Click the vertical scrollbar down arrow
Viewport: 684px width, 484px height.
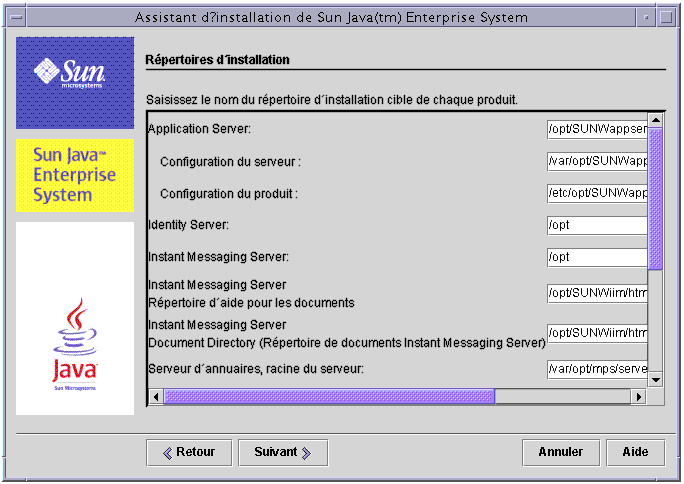(x=656, y=380)
